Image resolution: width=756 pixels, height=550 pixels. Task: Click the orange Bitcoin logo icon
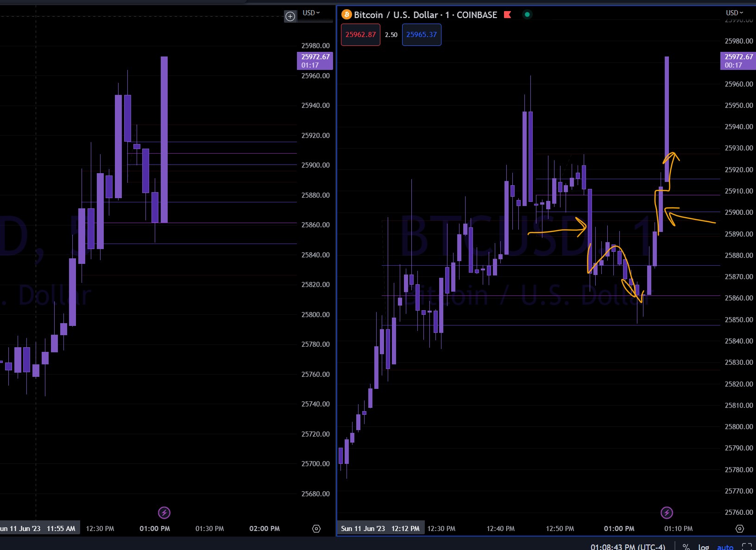[346, 15]
